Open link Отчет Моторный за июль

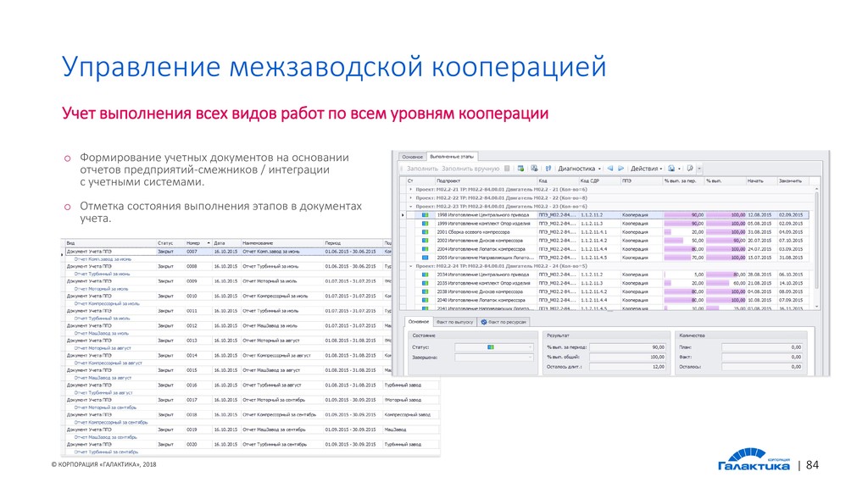point(102,289)
